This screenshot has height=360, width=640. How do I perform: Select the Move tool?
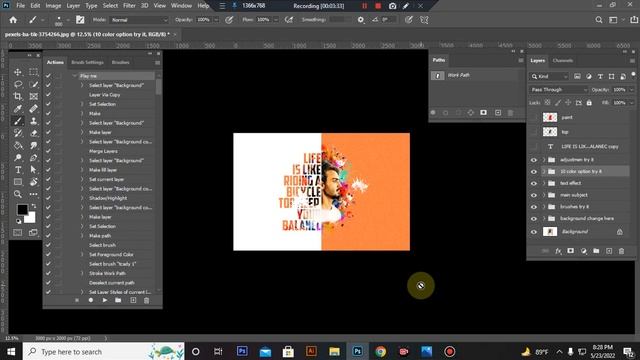click(18, 72)
